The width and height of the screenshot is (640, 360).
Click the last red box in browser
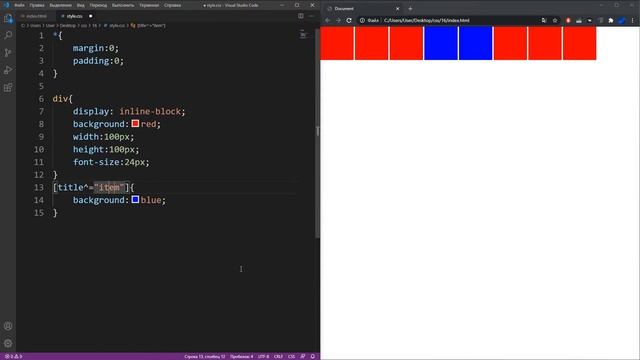(580, 43)
